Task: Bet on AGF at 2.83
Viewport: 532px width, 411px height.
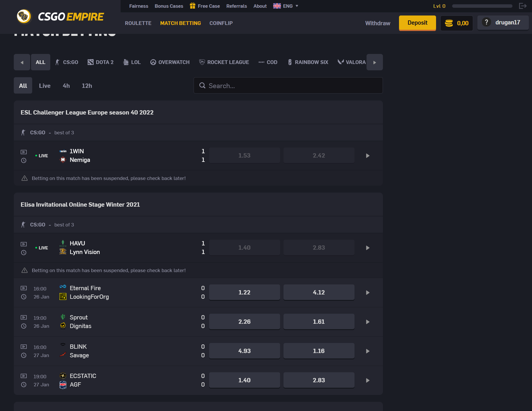Action: pyautogui.click(x=319, y=380)
